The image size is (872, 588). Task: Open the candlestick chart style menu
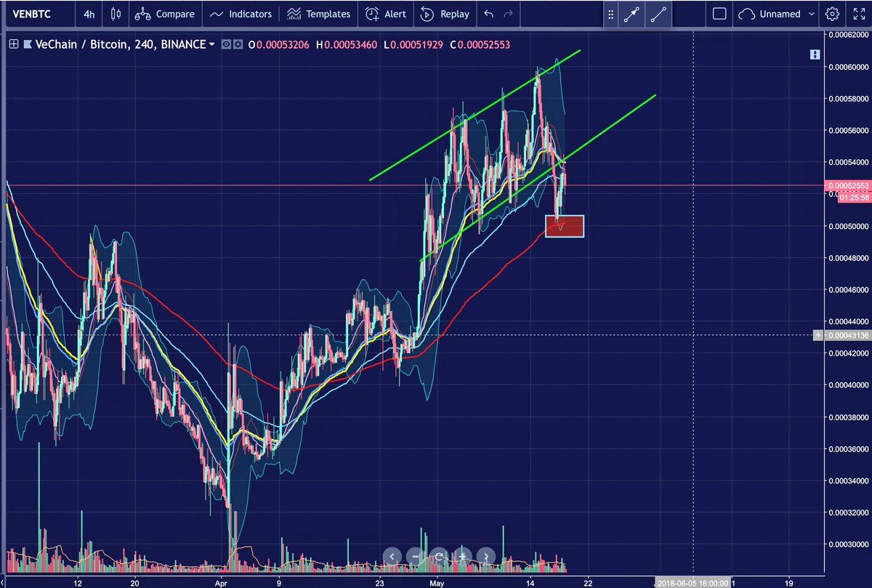click(116, 14)
